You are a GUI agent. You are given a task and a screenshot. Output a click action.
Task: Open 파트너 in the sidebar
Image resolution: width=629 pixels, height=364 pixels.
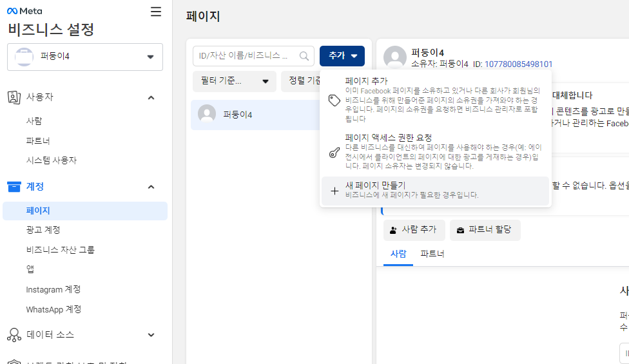tap(38, 140)
